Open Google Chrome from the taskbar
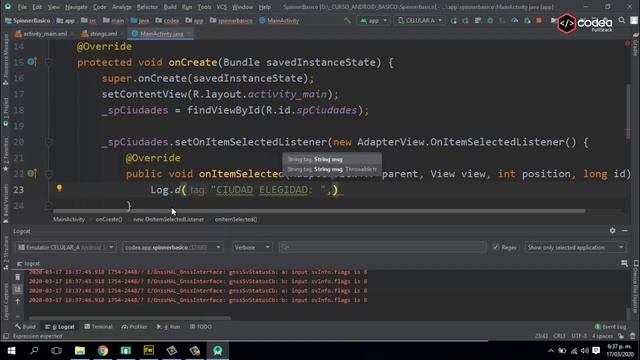Screen dimensions: 640x360 pyautogui.click(x=103, y=351)
